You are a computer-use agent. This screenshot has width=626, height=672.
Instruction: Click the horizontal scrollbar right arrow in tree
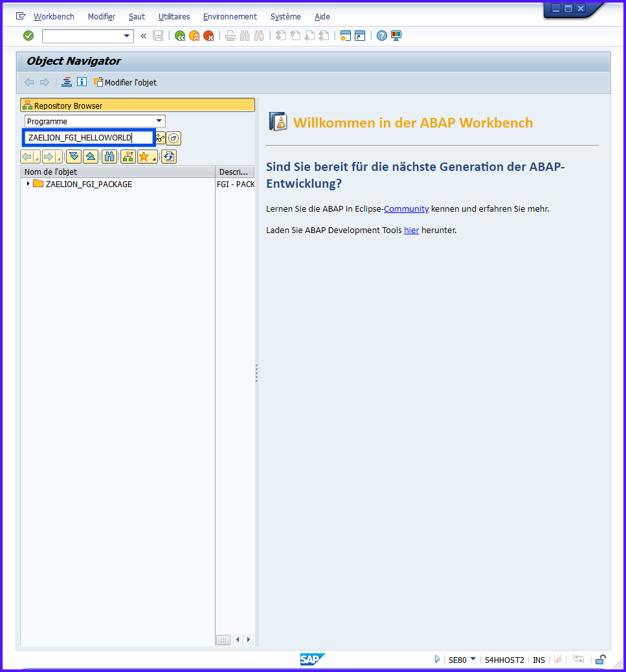pyautogui.click(x=248, y=640)
